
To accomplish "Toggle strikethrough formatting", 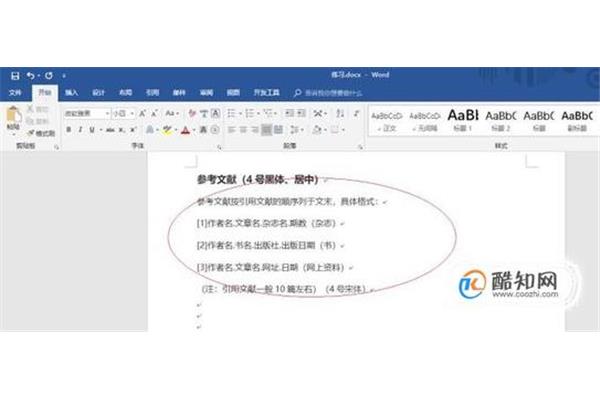I will pyautogui.click(x=110, y=130).
